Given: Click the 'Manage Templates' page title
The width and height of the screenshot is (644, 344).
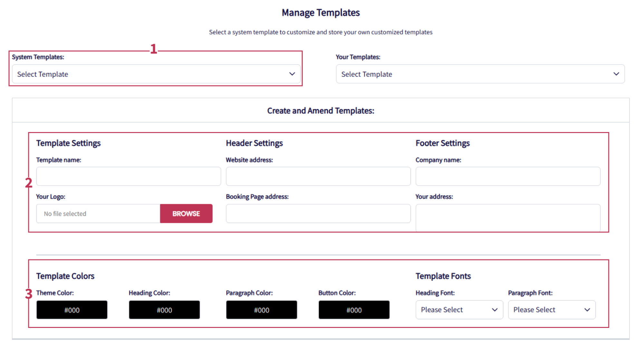Looking at the screenshot, I should pyautogui.click(x=321, y=13).
